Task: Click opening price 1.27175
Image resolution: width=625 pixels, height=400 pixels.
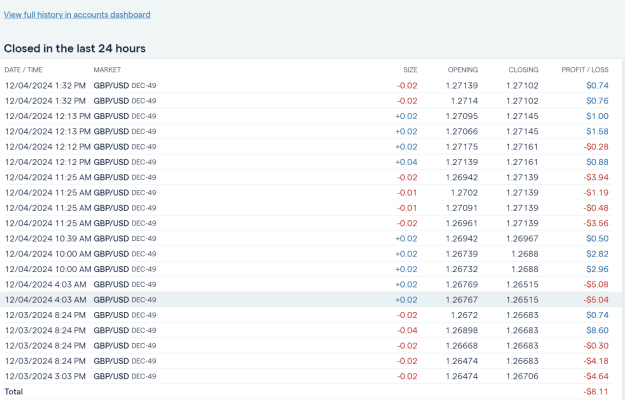Action: 462,147
